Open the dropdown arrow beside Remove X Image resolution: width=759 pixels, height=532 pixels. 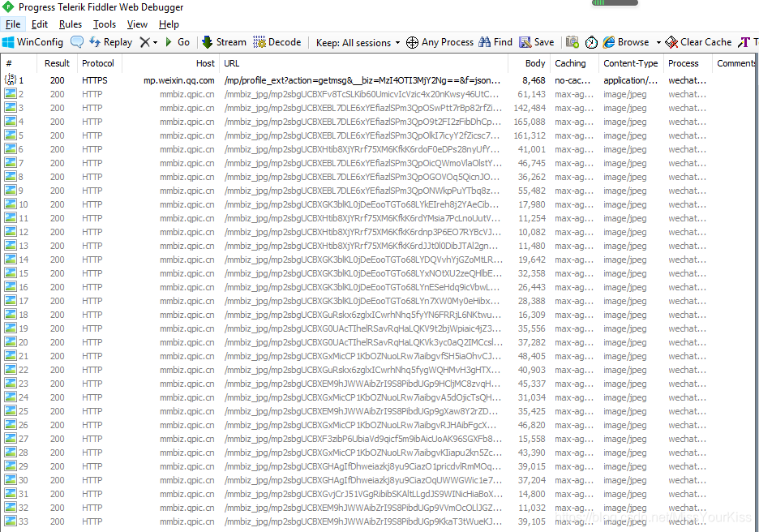pos(156,43)
